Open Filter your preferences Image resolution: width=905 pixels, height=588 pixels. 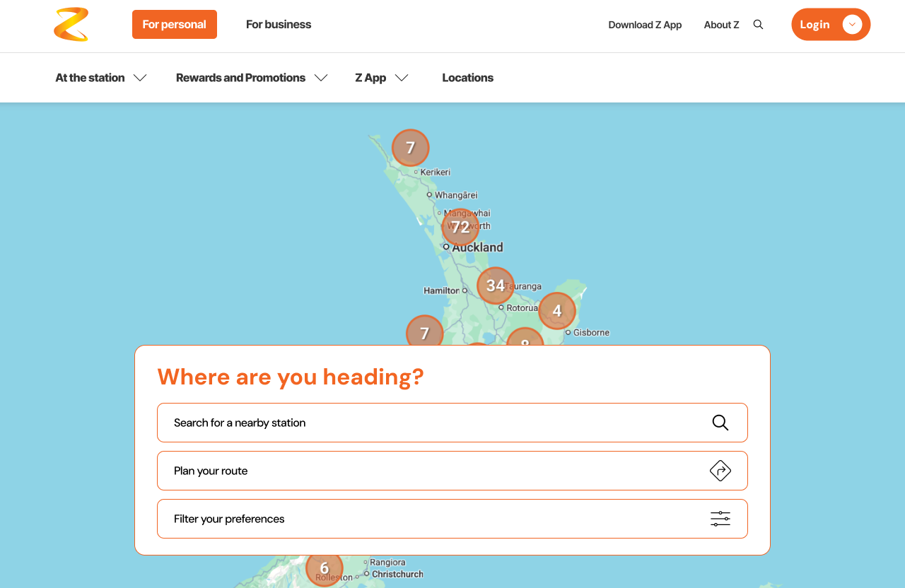tap(452, 519)
